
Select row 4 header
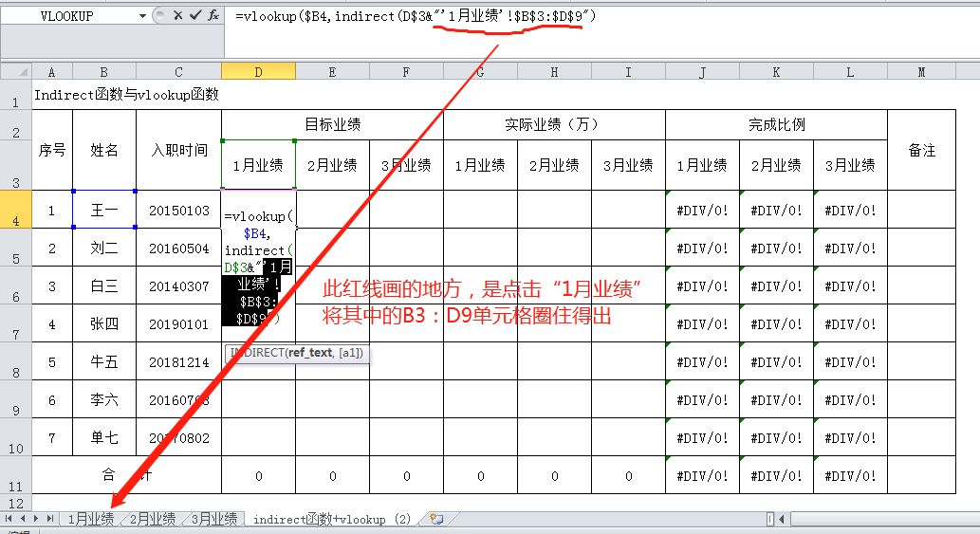click(15, 210)
